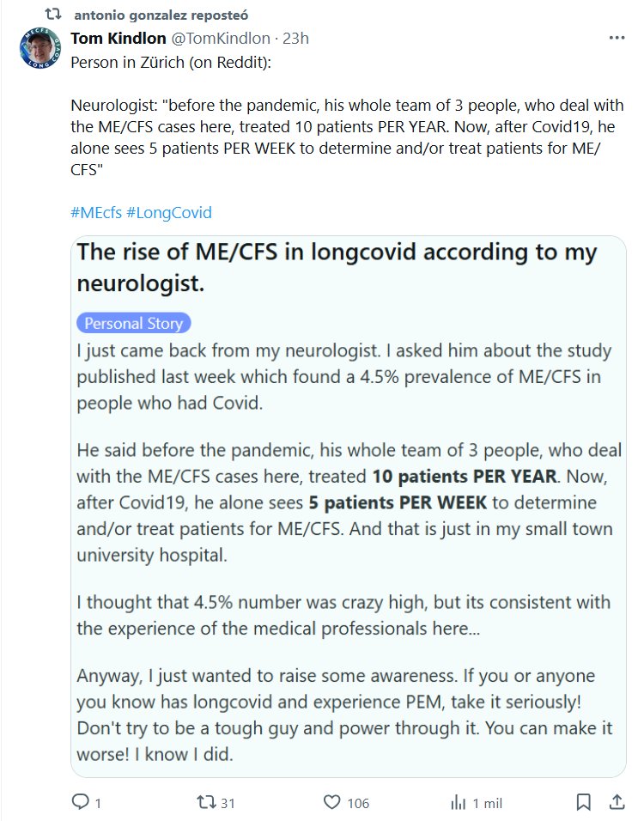Click the reply comment icon
Image resolution: width=644 pixels, height=821 pixels.
point(80,802)
